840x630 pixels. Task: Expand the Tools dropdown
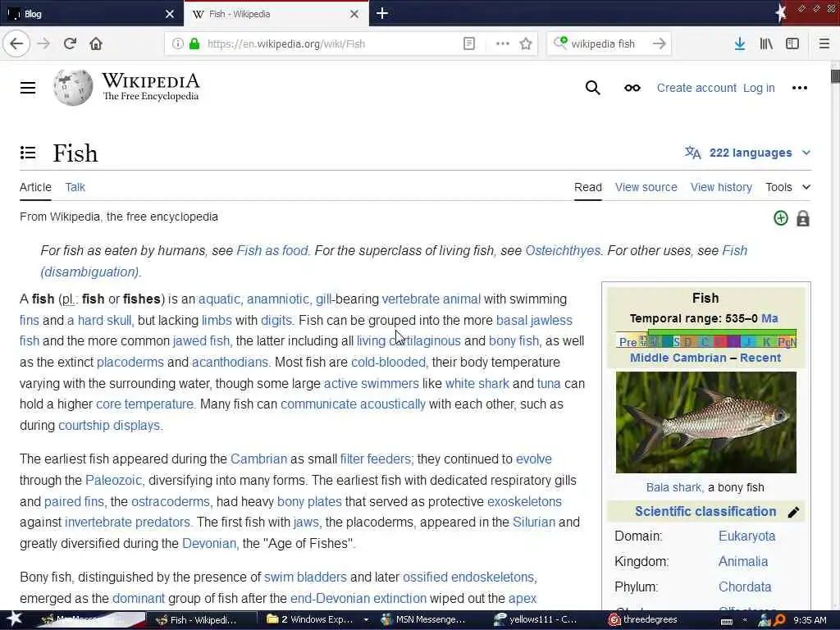coord(787,187)
